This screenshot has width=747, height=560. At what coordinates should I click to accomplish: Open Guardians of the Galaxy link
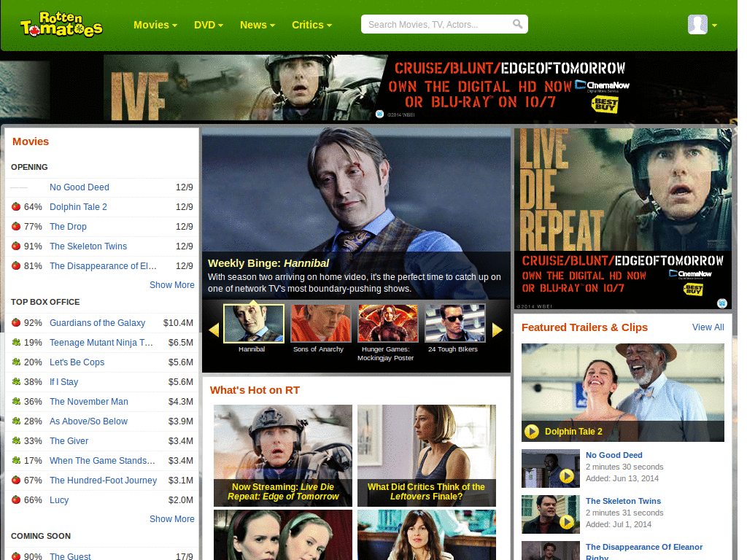pyautogui.click(x=97, y=323)
